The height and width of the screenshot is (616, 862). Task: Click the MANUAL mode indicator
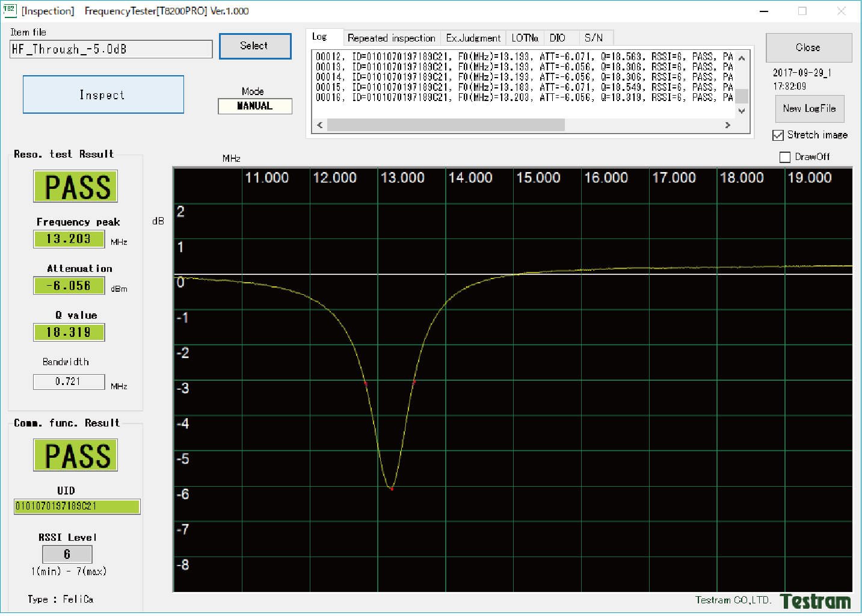[254, 106]
